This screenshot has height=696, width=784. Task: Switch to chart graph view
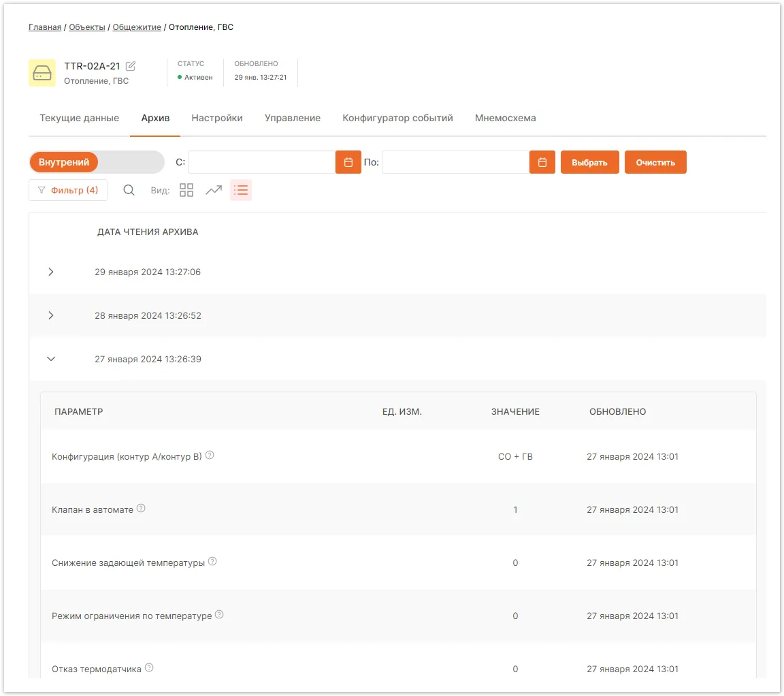coord(214,190)
